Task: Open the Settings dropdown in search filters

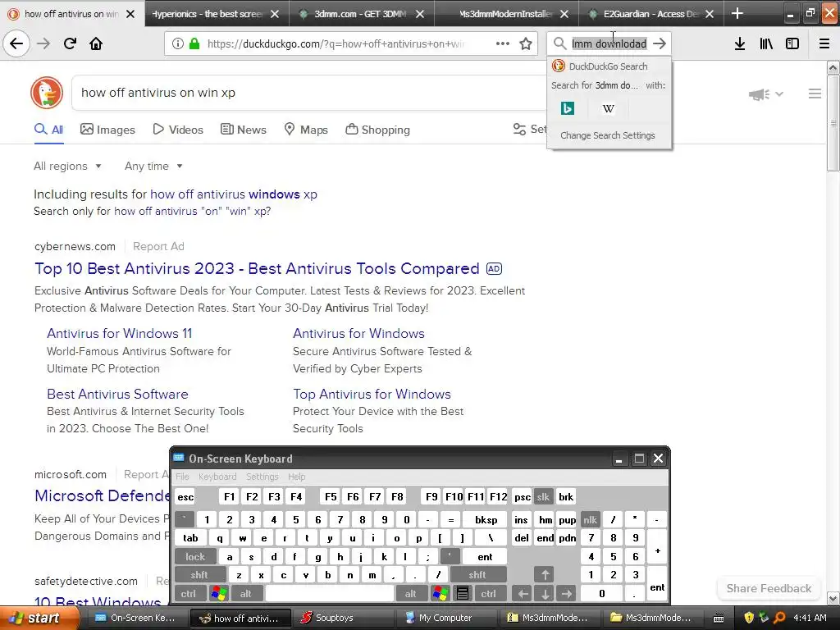Action: click(x=530, y=129)
